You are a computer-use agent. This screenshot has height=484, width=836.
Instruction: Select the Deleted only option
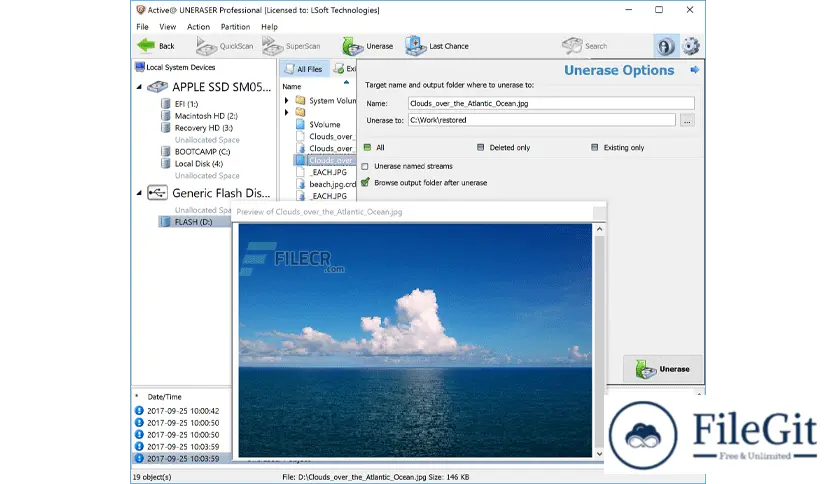pyautogui.click(x=480, y=147)
